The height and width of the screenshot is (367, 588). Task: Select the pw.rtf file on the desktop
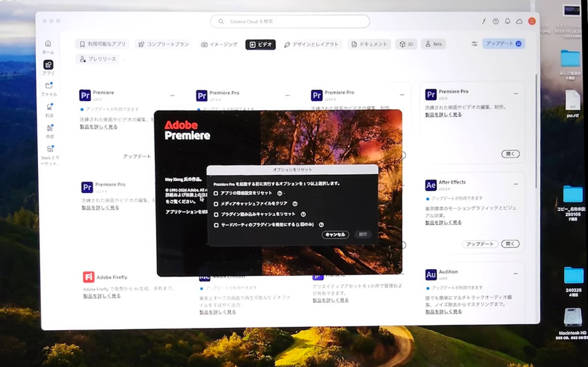point(572,104)
